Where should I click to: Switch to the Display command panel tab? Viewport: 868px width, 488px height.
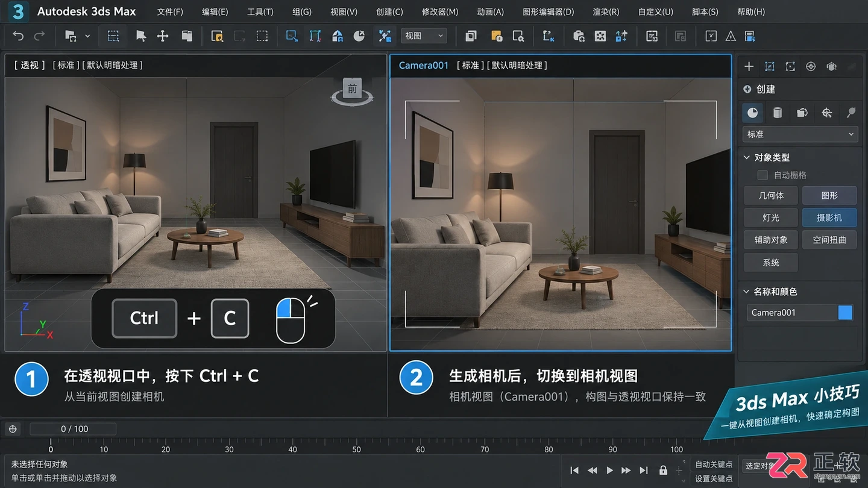832,66
